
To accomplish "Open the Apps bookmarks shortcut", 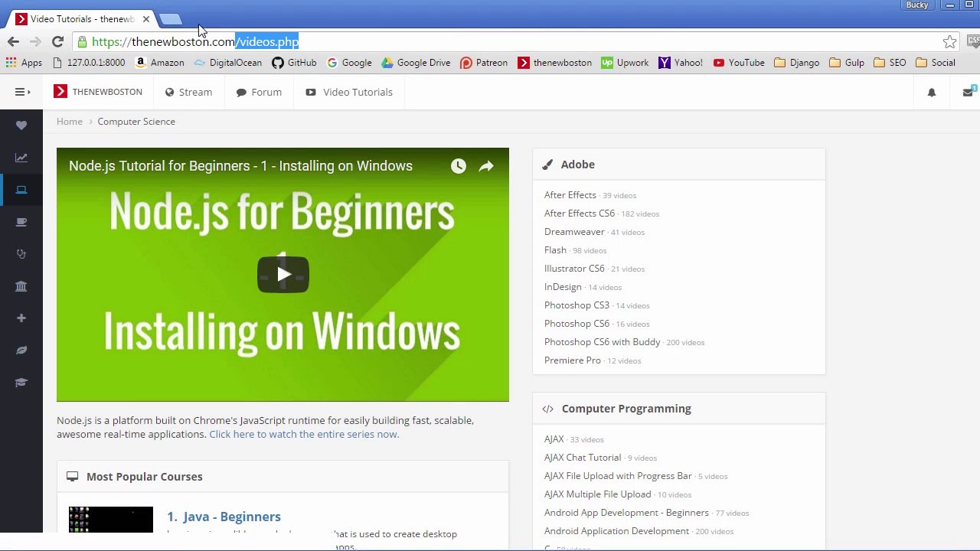I will coord(24,63).
